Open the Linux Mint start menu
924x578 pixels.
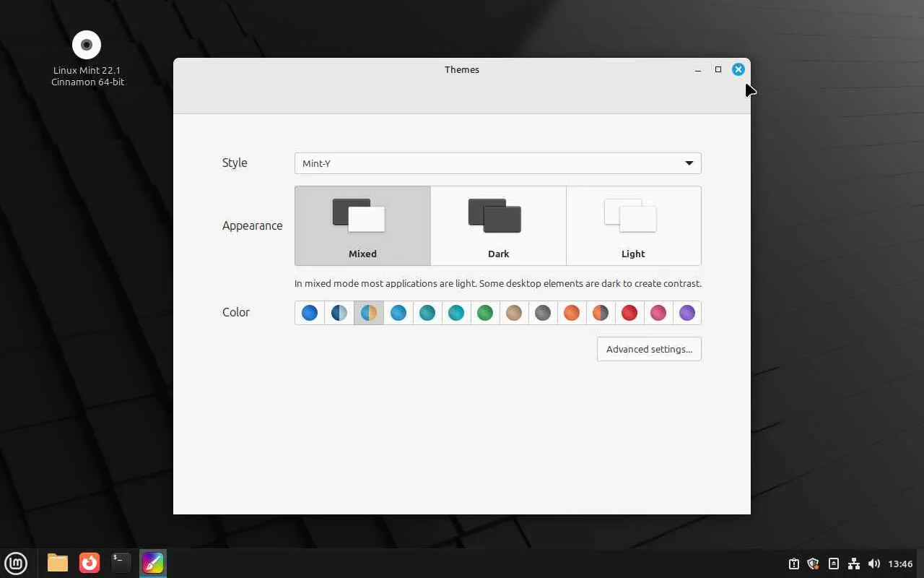[16, 563]
